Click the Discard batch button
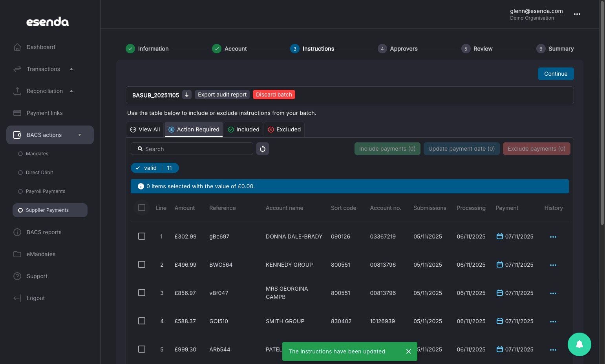The image size is (605, 364). [274, 95]
